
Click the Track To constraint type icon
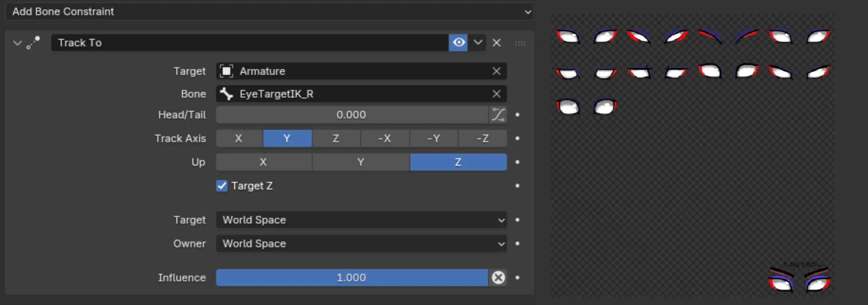[33, 43]
